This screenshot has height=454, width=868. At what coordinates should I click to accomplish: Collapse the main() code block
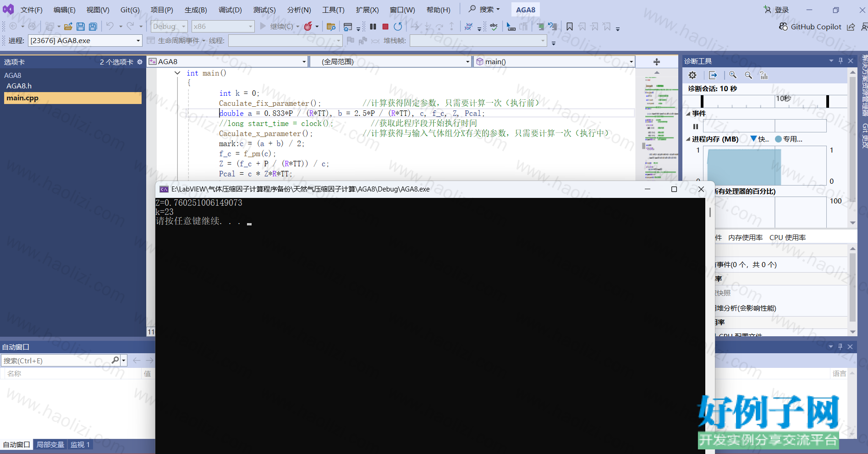click(x=177, y=73)
